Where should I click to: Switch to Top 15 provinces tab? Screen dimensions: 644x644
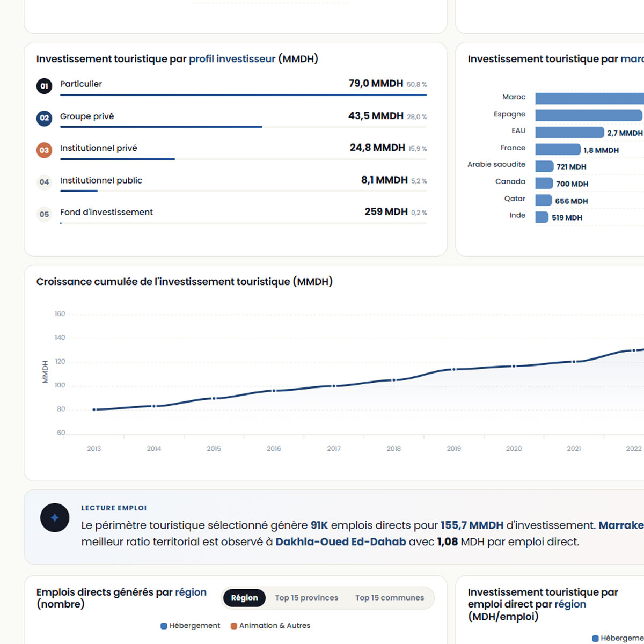point(306,598)
